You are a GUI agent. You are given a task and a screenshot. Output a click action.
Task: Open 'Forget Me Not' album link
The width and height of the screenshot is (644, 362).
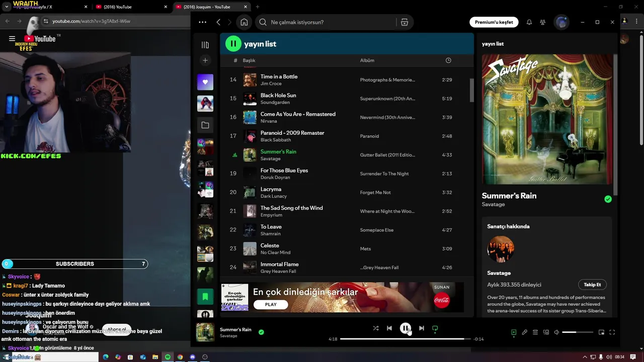[375, 193]
